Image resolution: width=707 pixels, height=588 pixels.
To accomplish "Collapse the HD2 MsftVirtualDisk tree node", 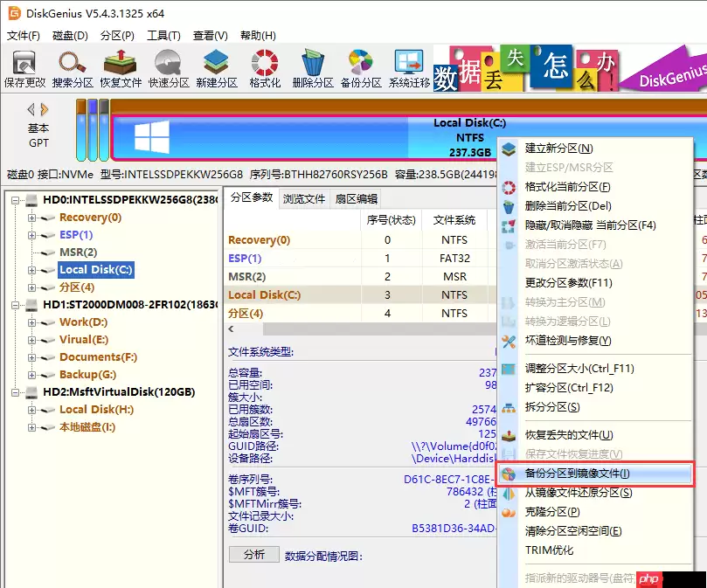I will pos(16,393).
